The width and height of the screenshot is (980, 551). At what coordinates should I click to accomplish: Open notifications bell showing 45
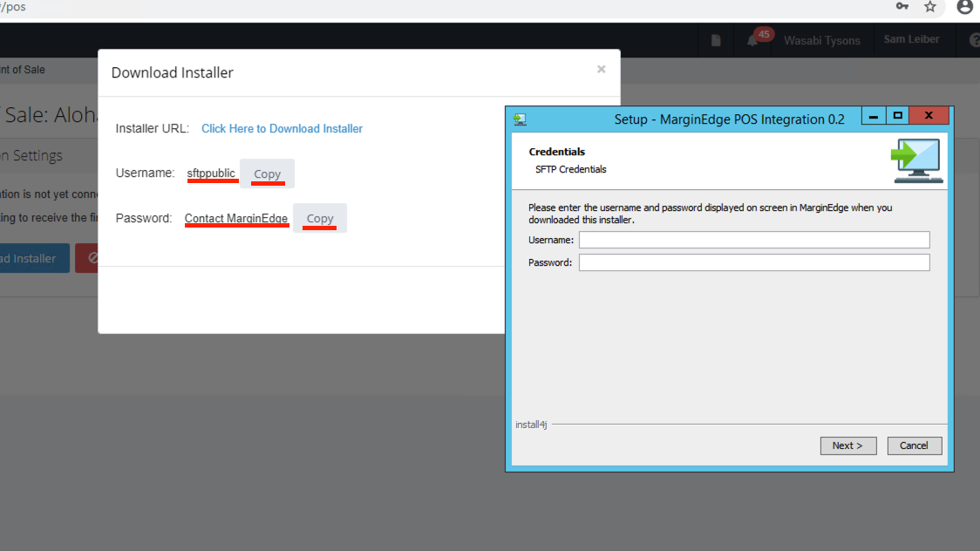(x=752, y=41)
